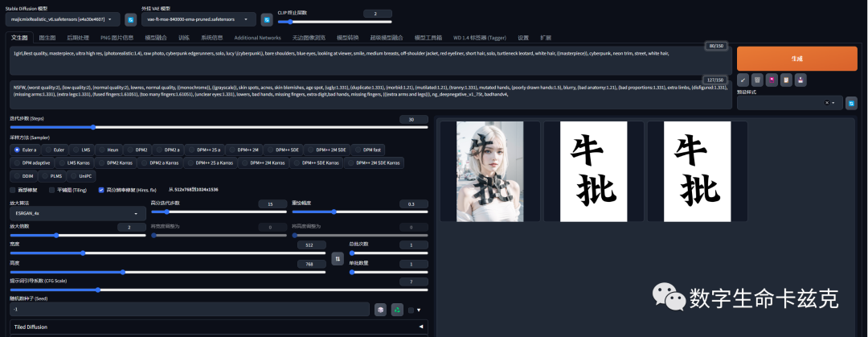Refresh the external VAE model list
Viewport: 868px width, 337px height.
(267, 19)
